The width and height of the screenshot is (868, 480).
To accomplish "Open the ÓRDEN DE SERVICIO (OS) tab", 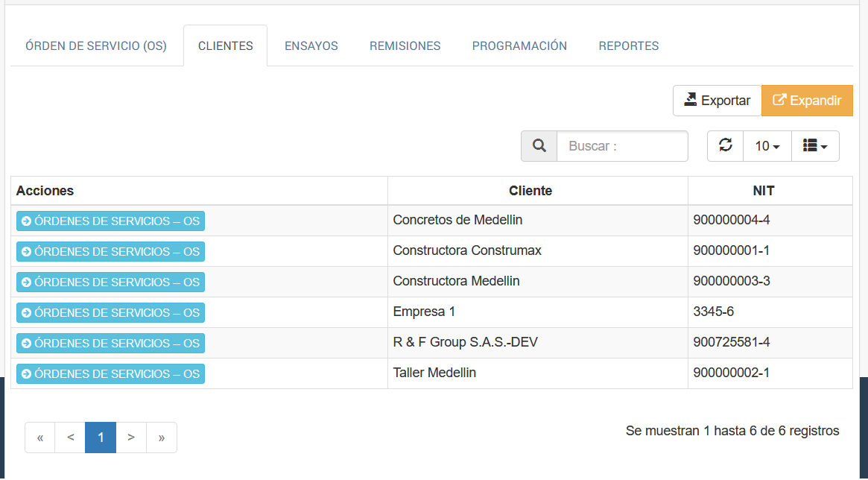I will pos(96,46).
